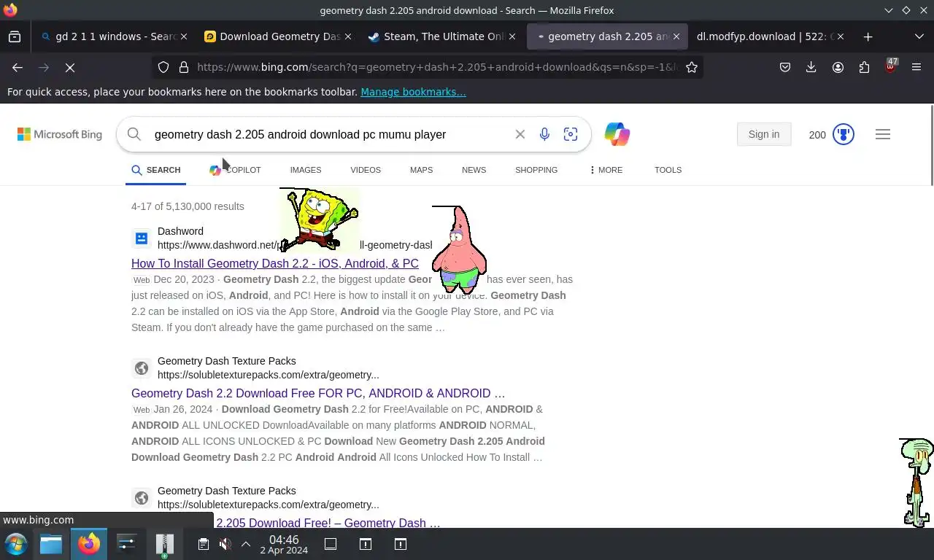Image resolution: width=934 pixels, height=560 pixels.
Task: Open Firefox View icon left of the tabs
Action: click(x=15, y=36)
